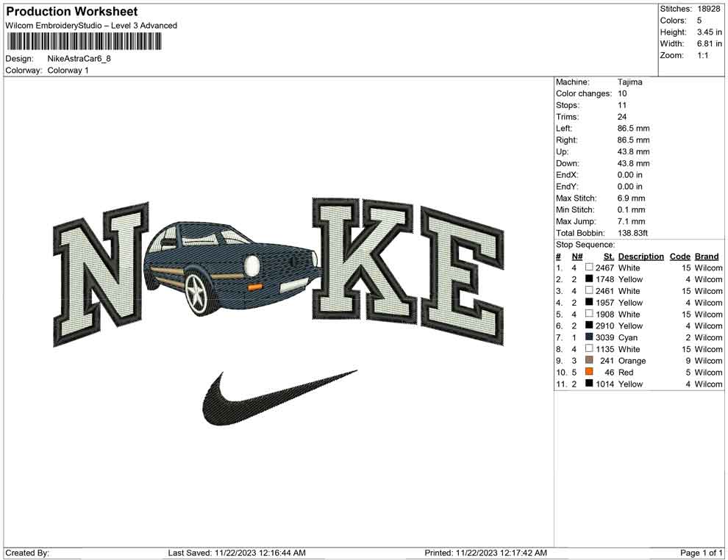Click the Total Bobbin 138.83ft value
The image size is (728, 560).
point(634,232)
